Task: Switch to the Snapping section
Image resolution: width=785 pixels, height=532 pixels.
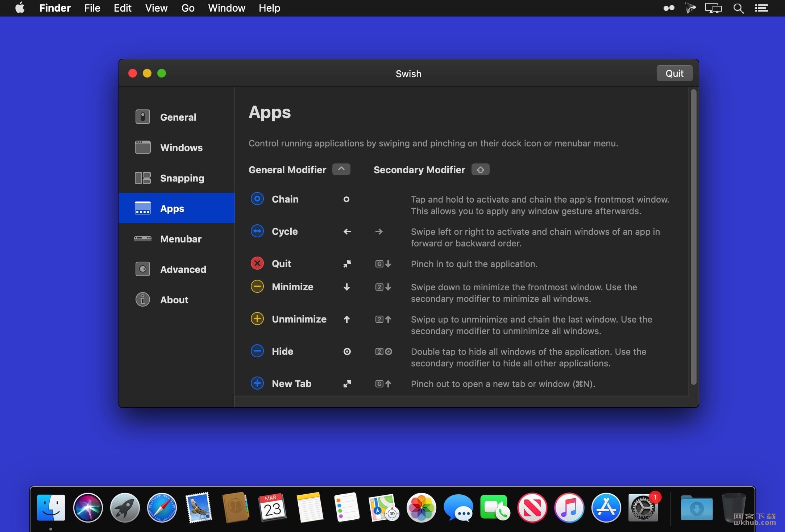Action: click(x=177, y=178)
